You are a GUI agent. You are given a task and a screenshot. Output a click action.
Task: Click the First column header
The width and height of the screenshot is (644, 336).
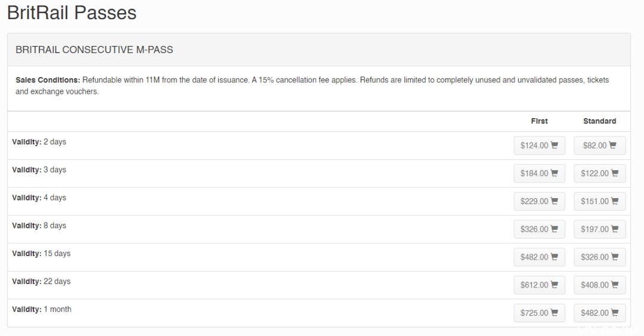coord(539,121)
